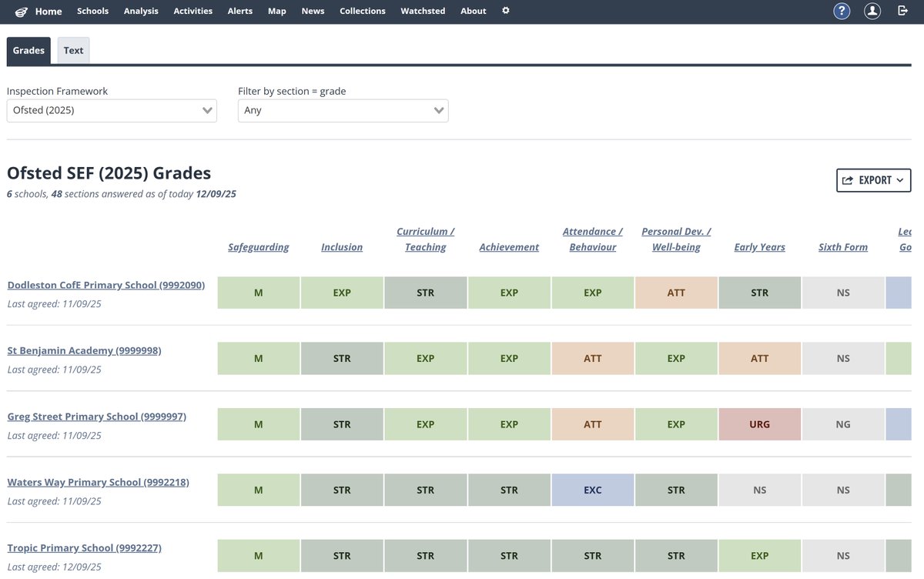The image size is (924, 579).
Task: Open the Map menu item
Action: coord(277,11)
